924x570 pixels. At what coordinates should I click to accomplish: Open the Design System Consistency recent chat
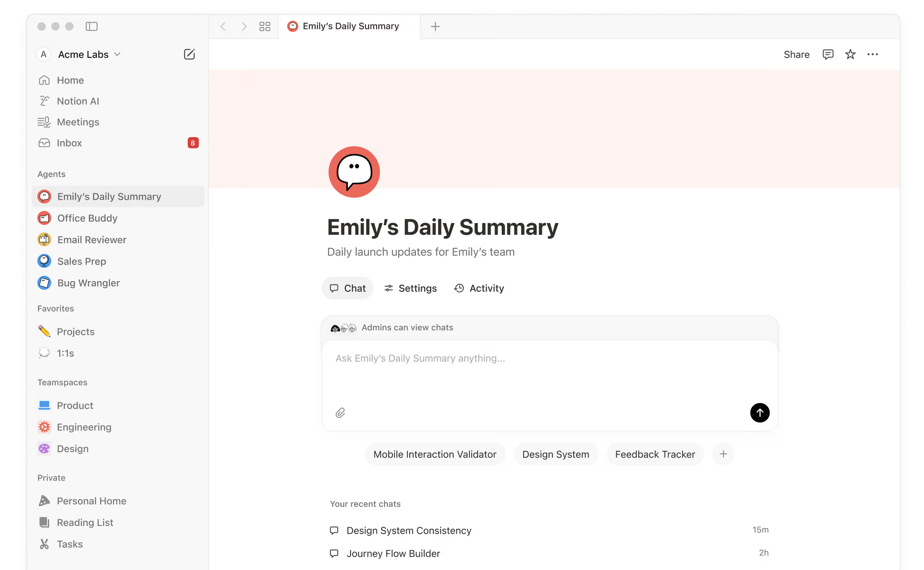(x=409, y=530)
